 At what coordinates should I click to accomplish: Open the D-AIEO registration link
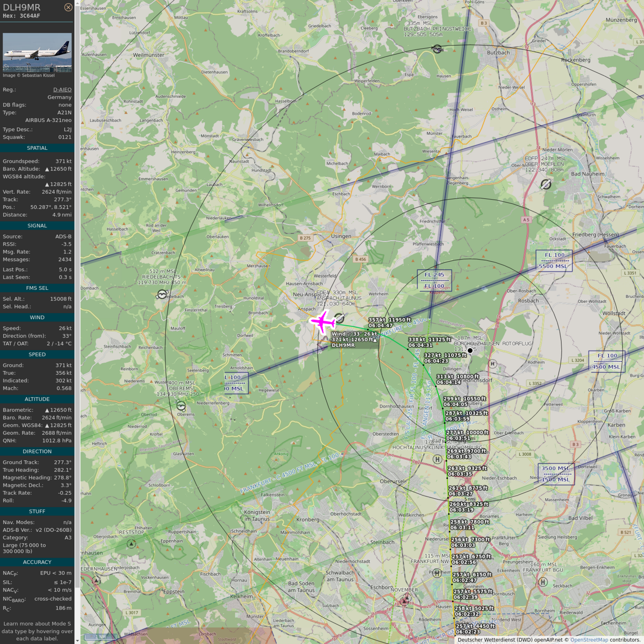(62, 89)
